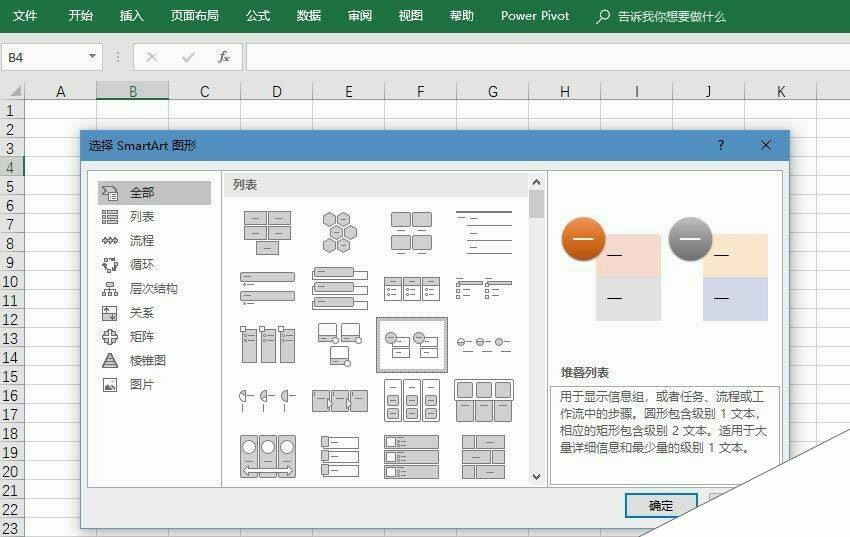850x537 pixels.
Task: Choose the picture accent list with three columns
Action: click(267, 345)
